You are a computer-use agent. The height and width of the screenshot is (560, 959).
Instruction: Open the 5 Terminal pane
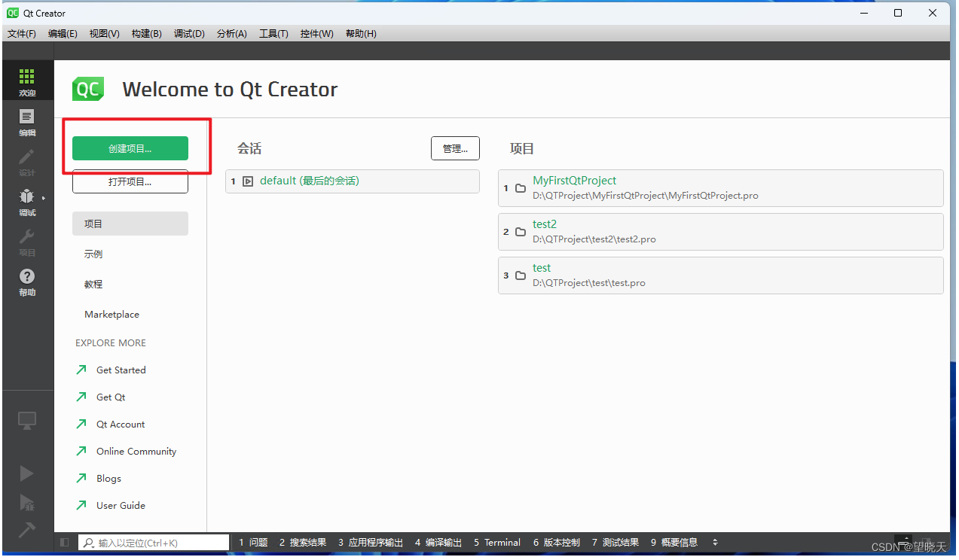(497, 543)
